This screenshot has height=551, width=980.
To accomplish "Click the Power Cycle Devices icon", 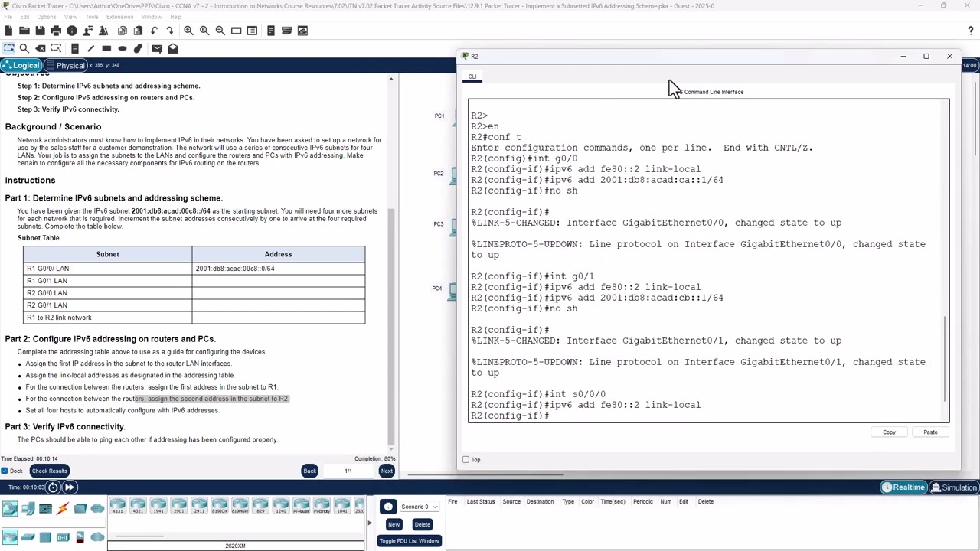I will pos(53,487).
